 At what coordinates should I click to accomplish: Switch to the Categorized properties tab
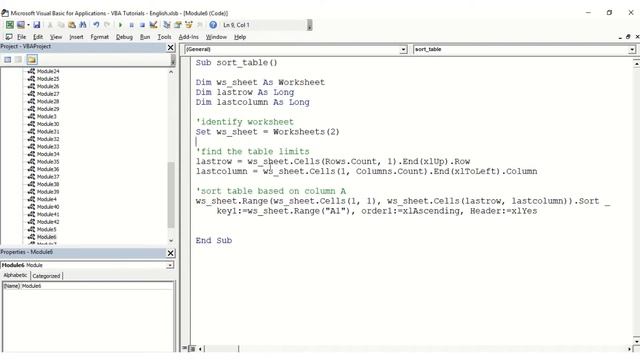(46, 276)
